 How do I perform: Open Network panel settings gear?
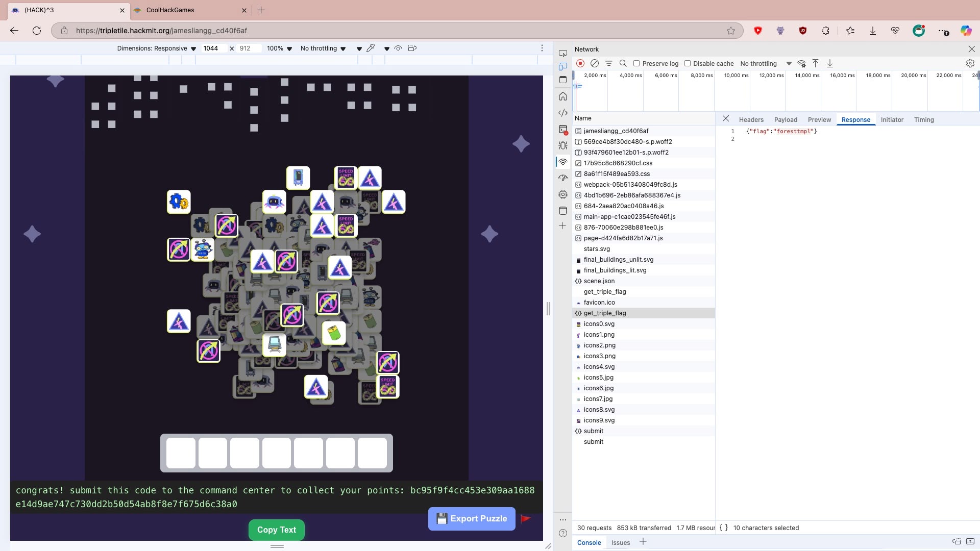970,63
